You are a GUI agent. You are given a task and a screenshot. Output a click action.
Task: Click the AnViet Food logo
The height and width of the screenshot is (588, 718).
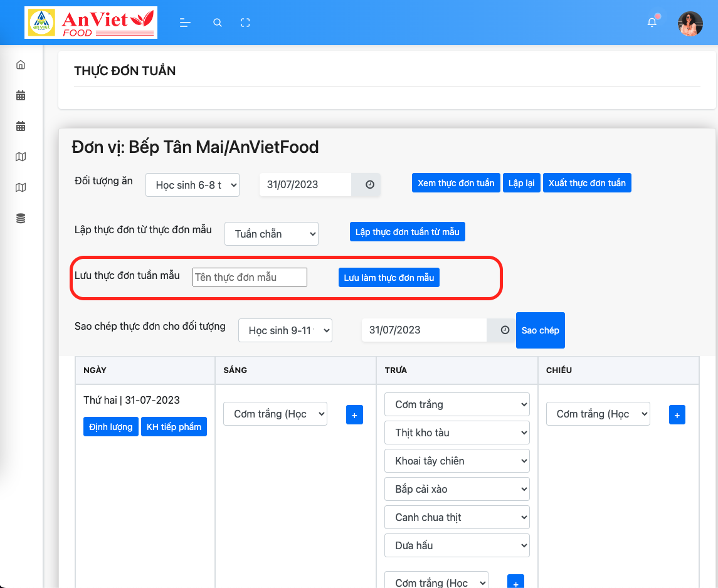[91, 23]
